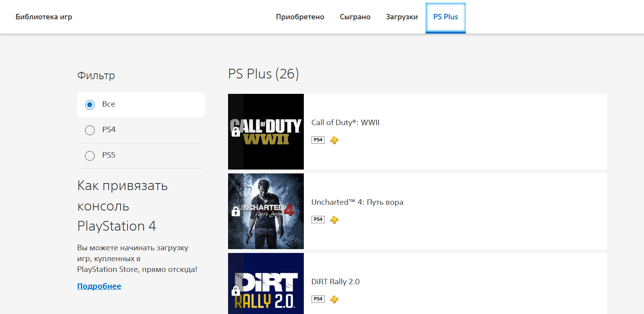Click the PS Plus (26) heading
This screenshot has height=314, width=644.
click(263, 74)
